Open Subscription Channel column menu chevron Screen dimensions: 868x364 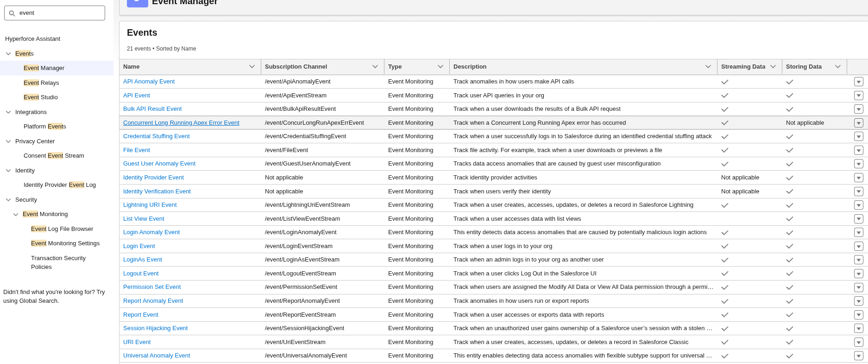(x=375, y=67)
